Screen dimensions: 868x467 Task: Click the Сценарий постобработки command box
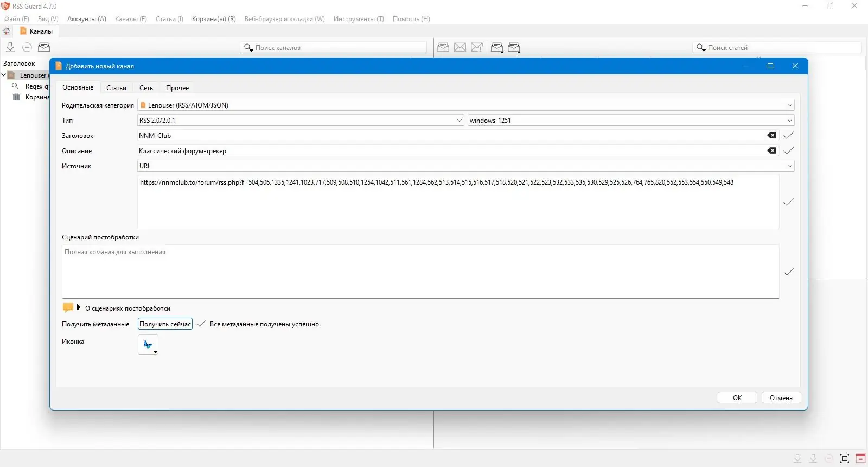(x=420, y=272)
